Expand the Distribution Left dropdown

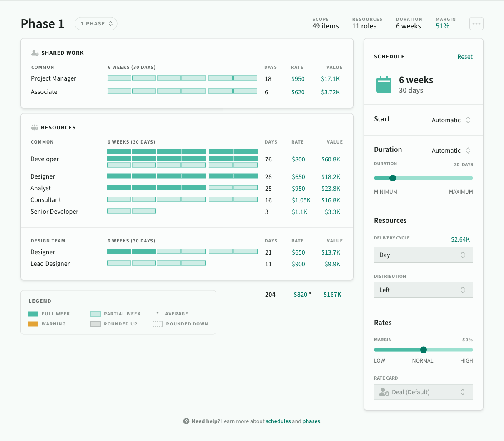pos(424,290)
